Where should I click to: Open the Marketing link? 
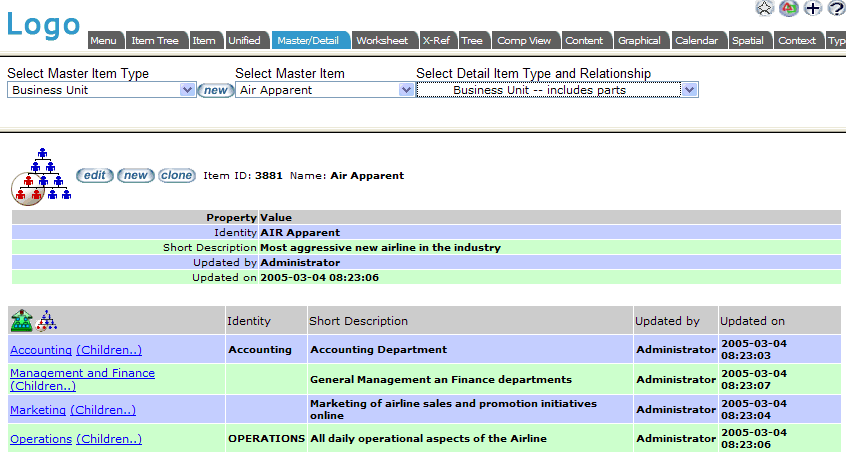click(38, 410)
